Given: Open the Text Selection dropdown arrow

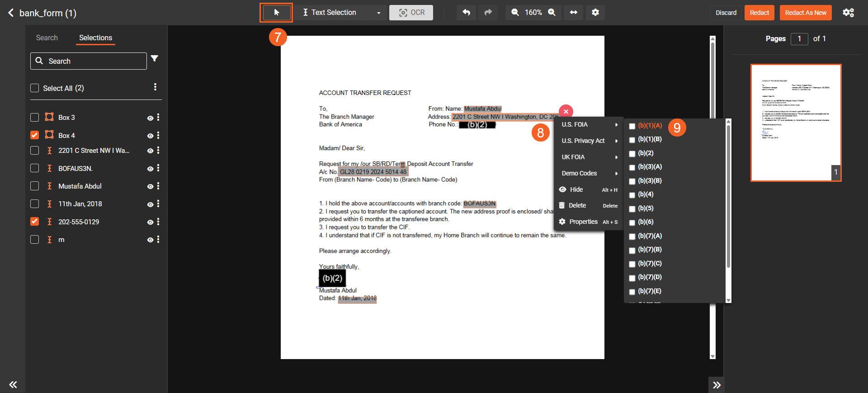Looking at the screenshot, I should [x=379, y=13].
